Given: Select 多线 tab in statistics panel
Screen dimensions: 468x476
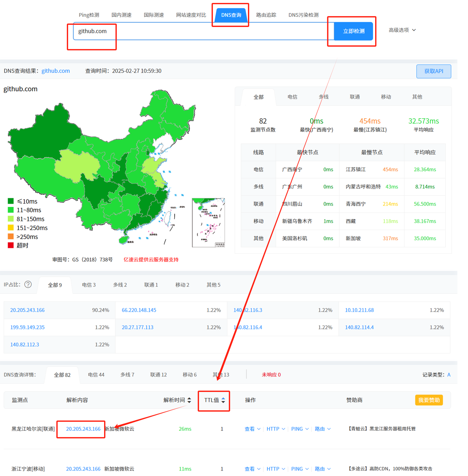Looking at the screenshot, I should [323, 97].
